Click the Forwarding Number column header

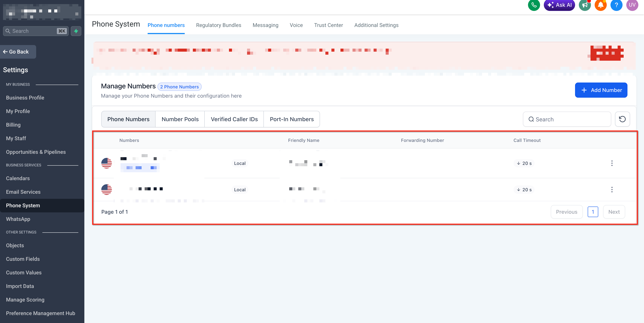coord(422,140)
